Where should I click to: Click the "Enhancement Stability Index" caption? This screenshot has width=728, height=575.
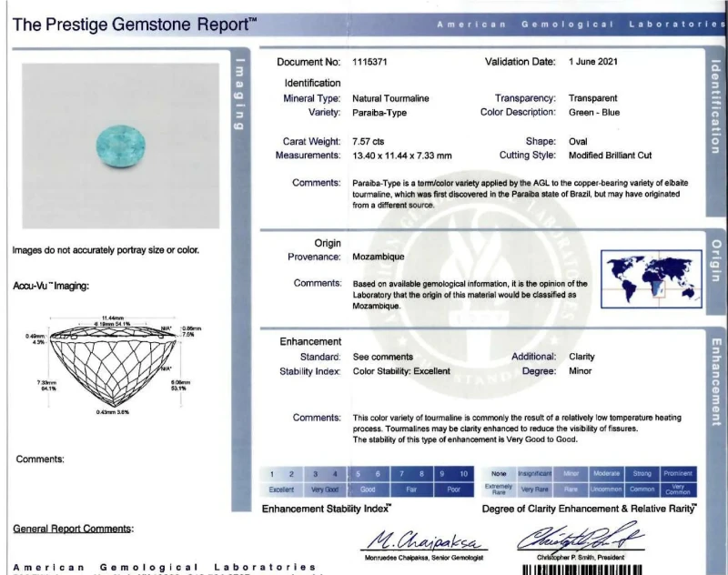[327, 509]
